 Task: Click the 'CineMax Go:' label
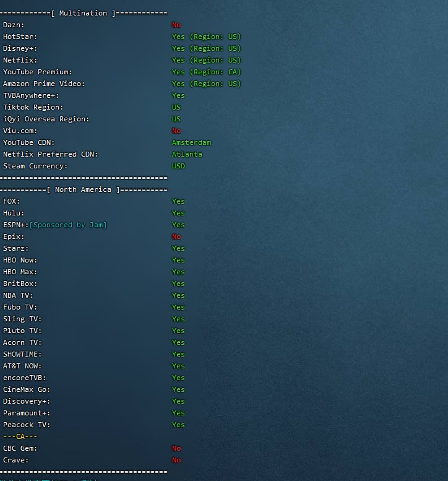point(27,389)
